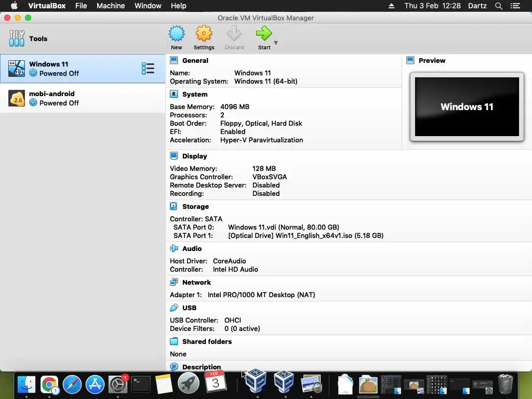Open Settings via the orange gear icon
Viewport: 532px width, 399px height.
tap(204, 34)
